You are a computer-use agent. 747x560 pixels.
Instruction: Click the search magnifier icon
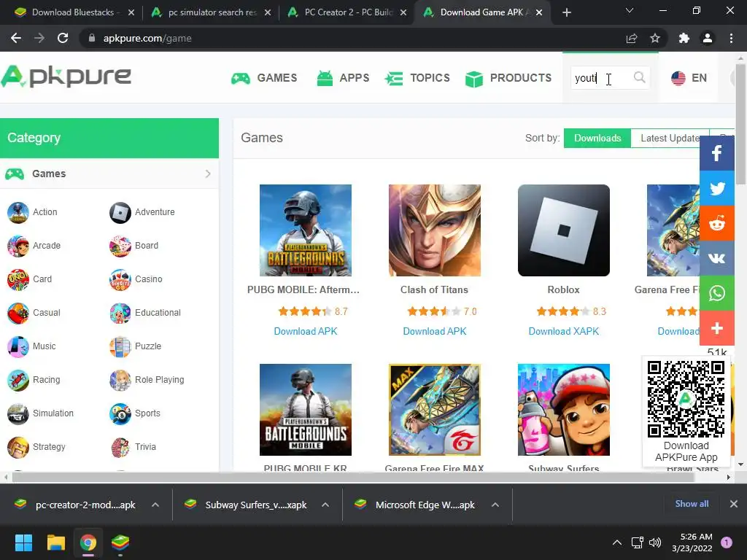coord(639,77)
